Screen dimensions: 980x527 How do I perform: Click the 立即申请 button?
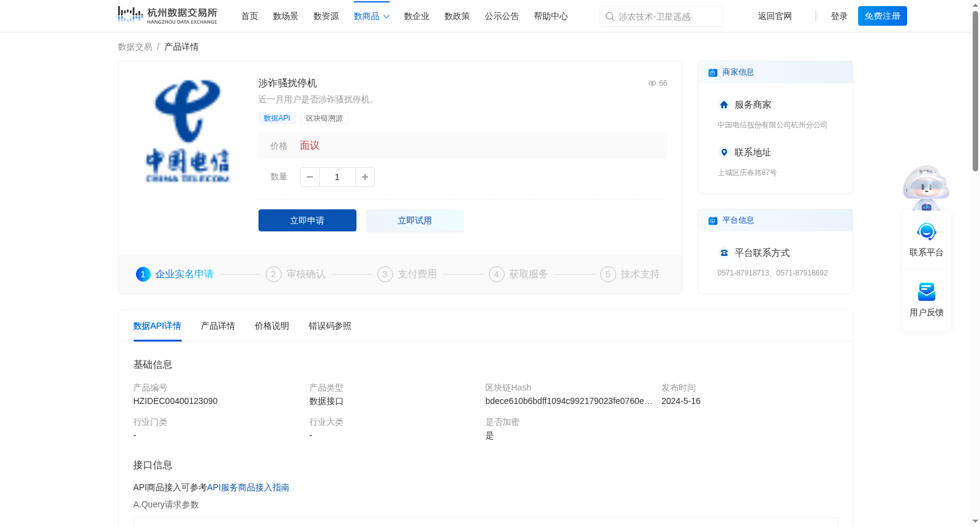click(307, 220)
